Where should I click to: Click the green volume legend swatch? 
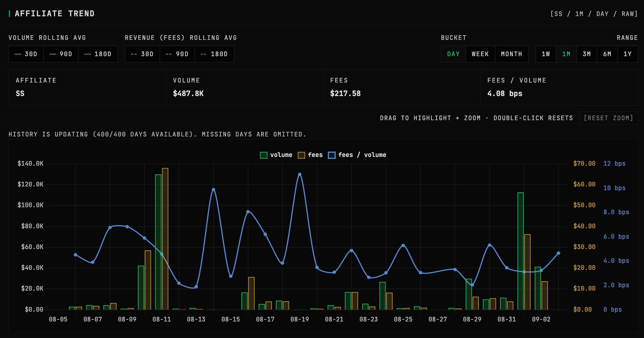point(264,155)
